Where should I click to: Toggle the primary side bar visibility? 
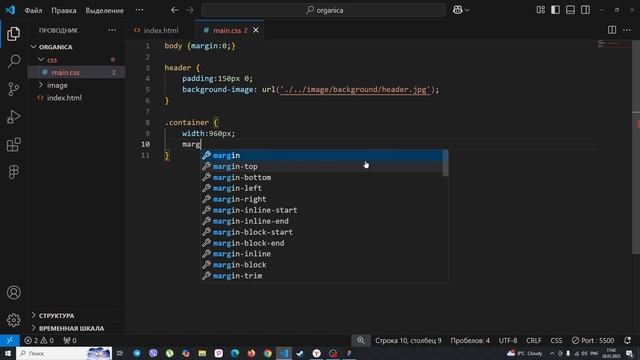point(555,10)
